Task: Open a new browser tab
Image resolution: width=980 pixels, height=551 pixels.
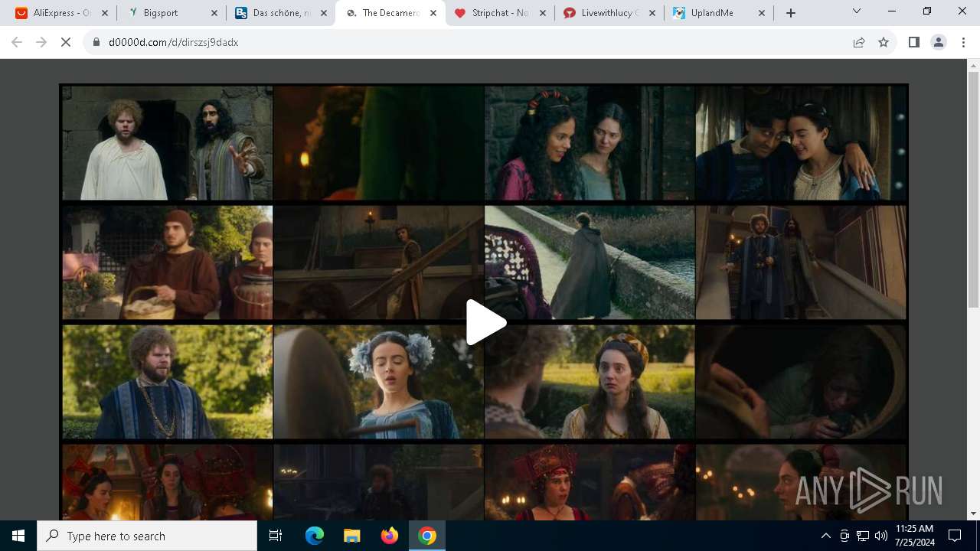Action: pos(791,13)
